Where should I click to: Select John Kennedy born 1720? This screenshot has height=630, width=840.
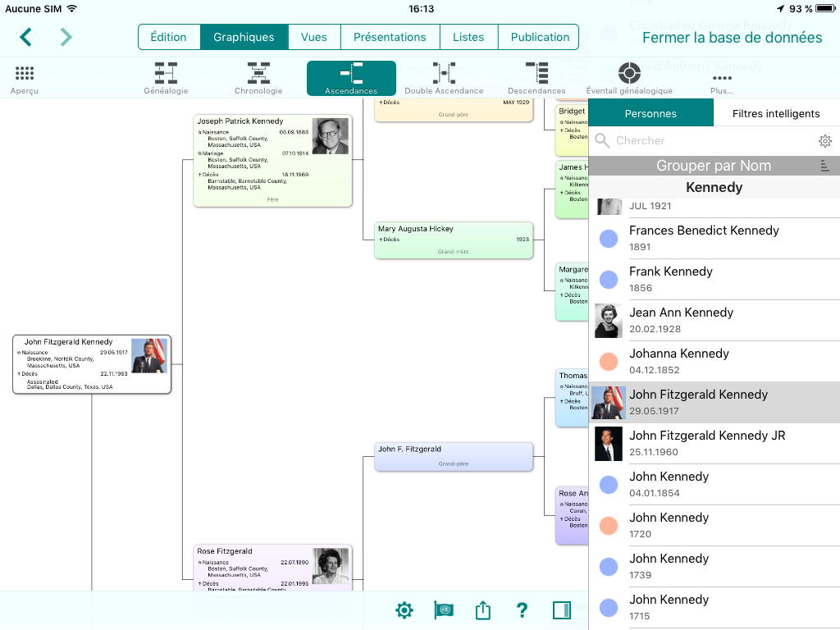(x=714, y=526)
